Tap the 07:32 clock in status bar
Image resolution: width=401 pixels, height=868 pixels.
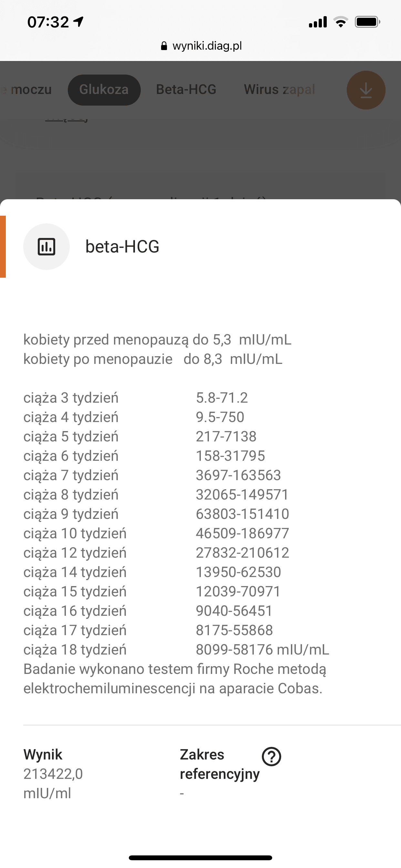point(48,22)
